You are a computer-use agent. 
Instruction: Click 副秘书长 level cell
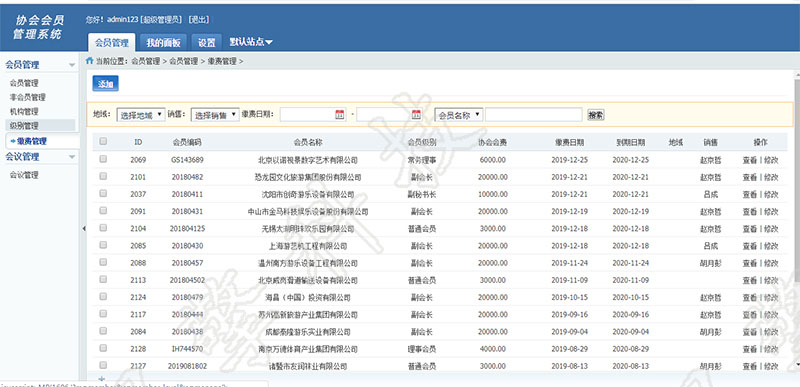click(422, 194)
